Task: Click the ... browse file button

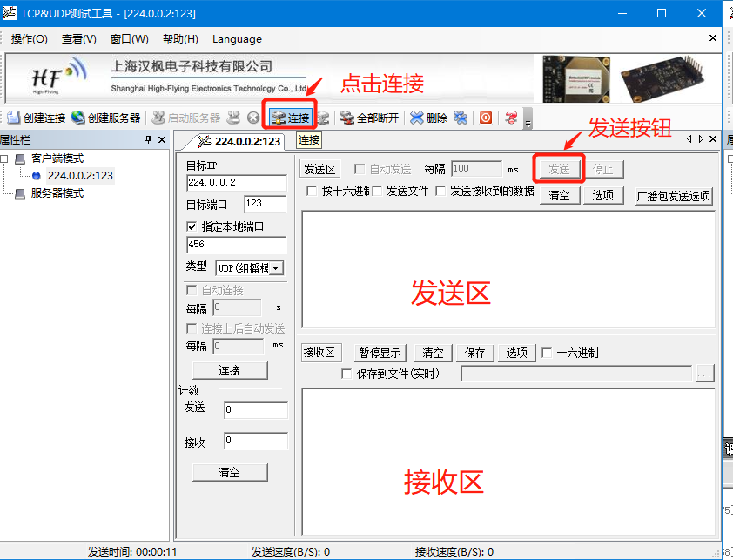Action: (705, 374)
